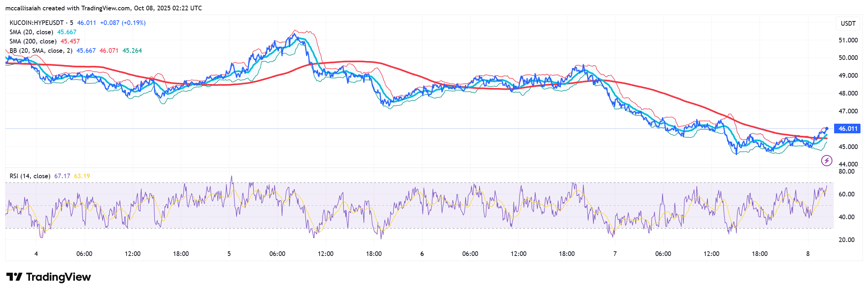Select the SMA (200, close) indicator legend
The width and height of the screenshot is (868, 293).
33,41
